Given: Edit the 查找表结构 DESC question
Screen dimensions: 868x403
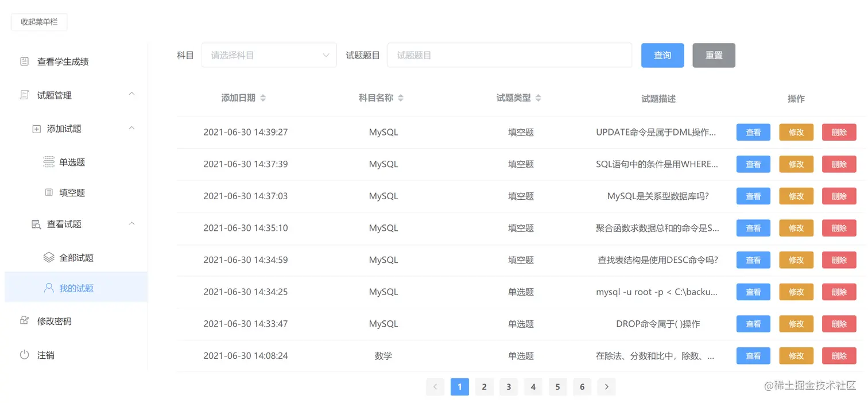Looking at the screenshot, I should 796,260.
